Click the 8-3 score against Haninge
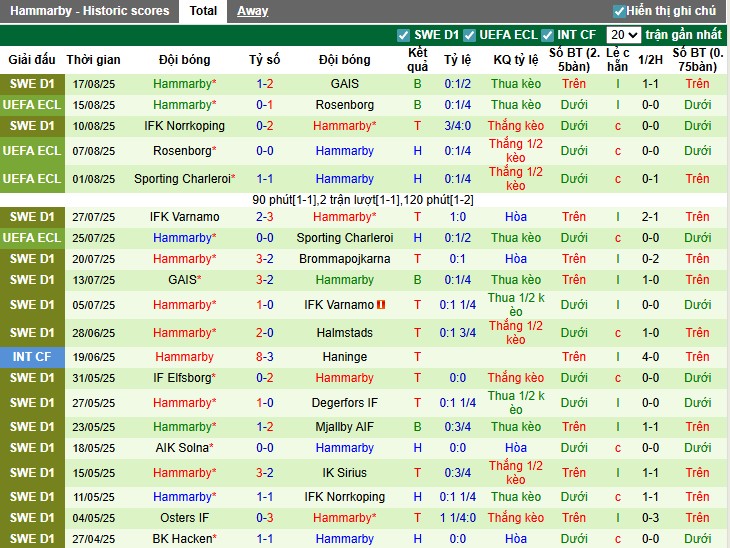 [264, 357]
